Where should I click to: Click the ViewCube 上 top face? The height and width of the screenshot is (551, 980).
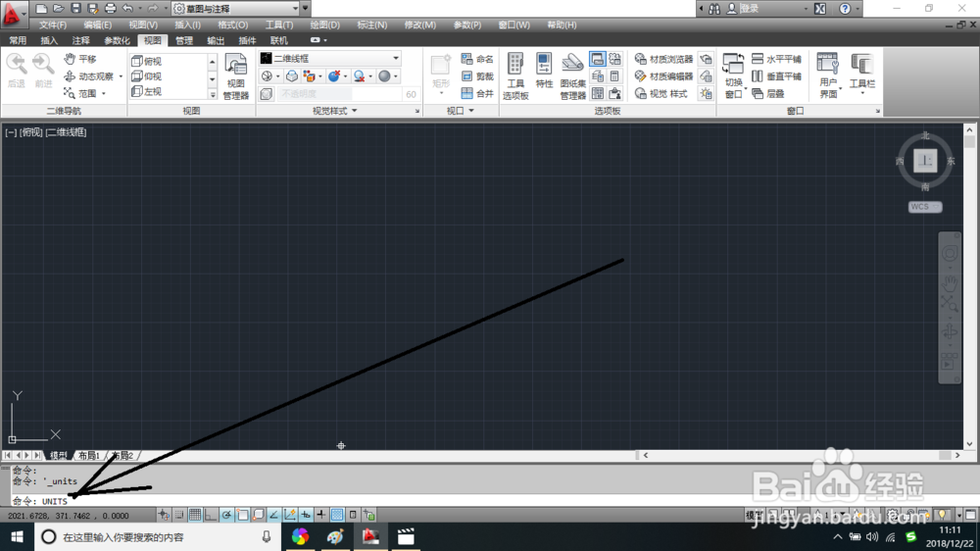(925, 160)
